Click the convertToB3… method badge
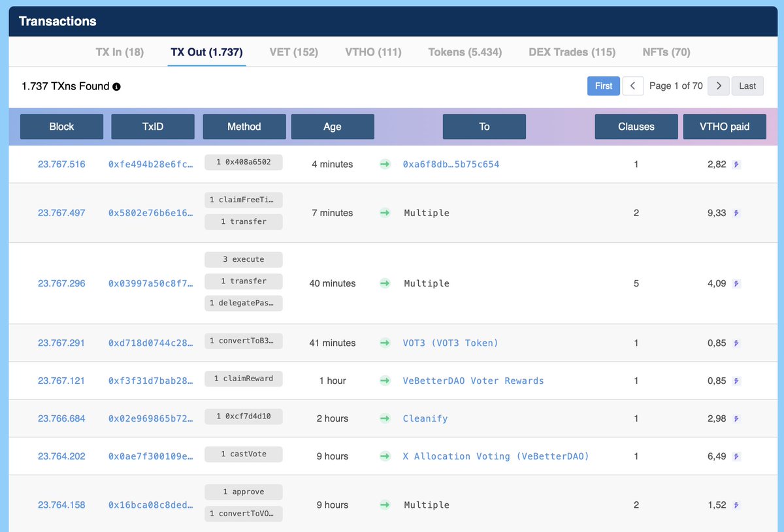This screenshot has height=532, width=784. [x=244, y=340]
